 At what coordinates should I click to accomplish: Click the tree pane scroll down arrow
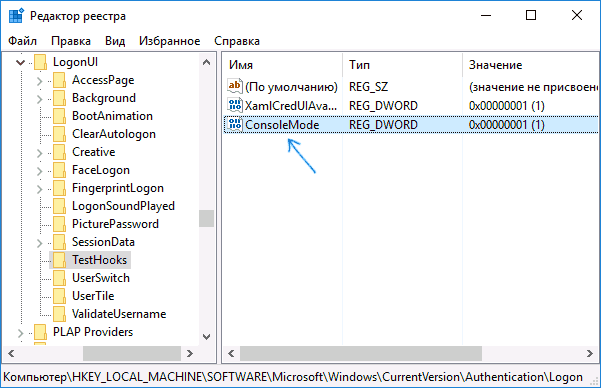tap(206, 337)
